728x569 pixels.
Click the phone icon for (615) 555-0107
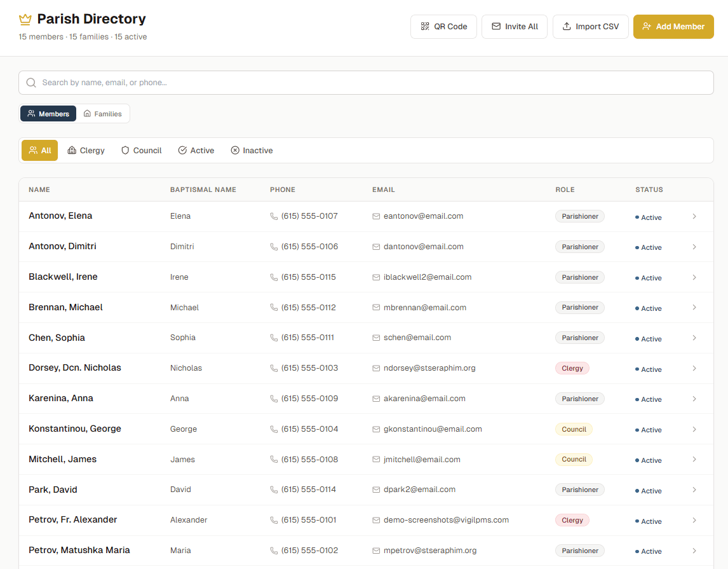[274, 216]
